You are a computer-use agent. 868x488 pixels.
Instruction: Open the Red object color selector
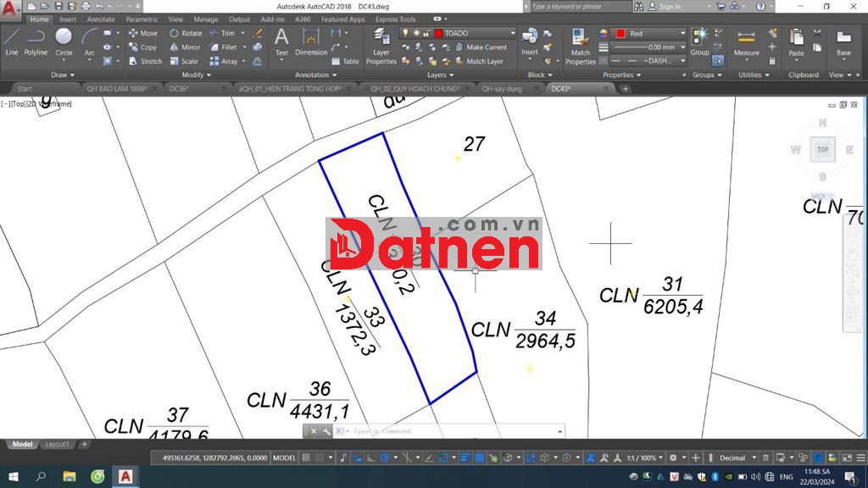pos(650,33)
